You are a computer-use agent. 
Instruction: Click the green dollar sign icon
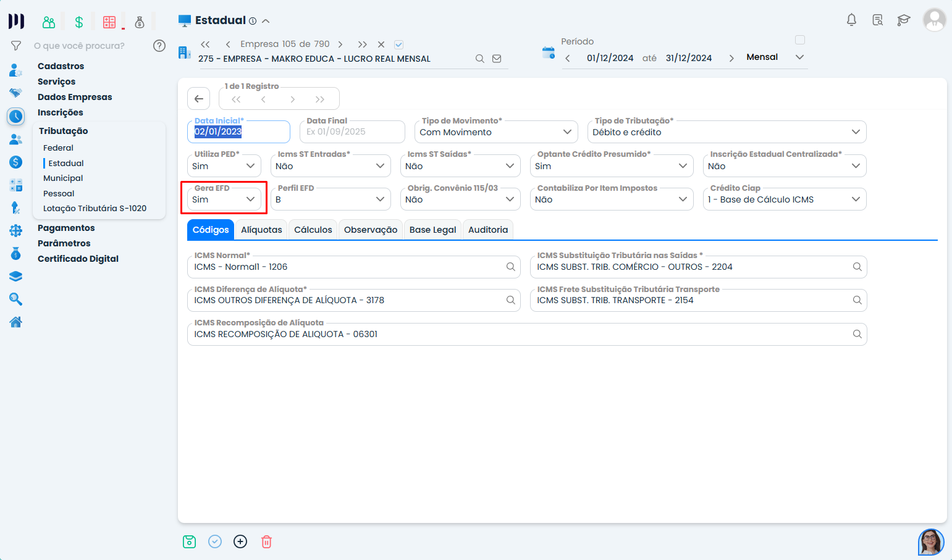pos(79,22)
